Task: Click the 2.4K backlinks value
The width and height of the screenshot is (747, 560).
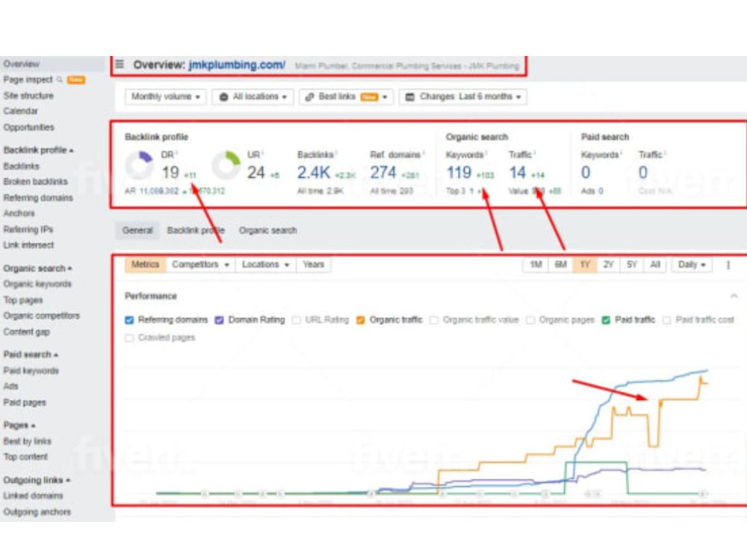Action: click(x=314, y=172)
